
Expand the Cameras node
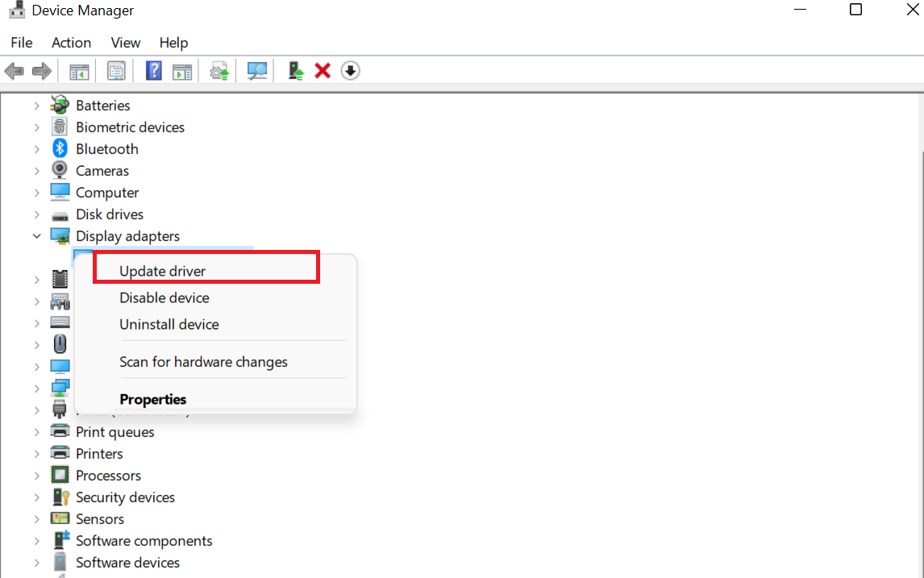(36, 172)
